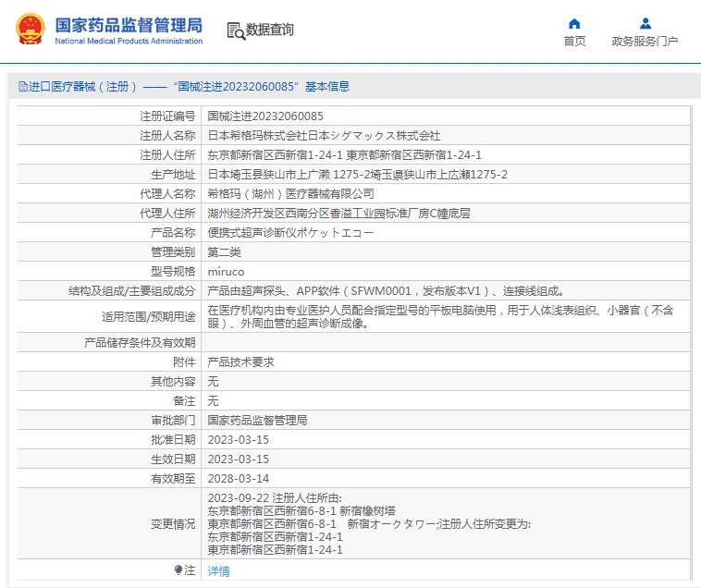Open the government service portal user icon
The width and height of the screenshot is (701, 588).
tap(646, 23)
